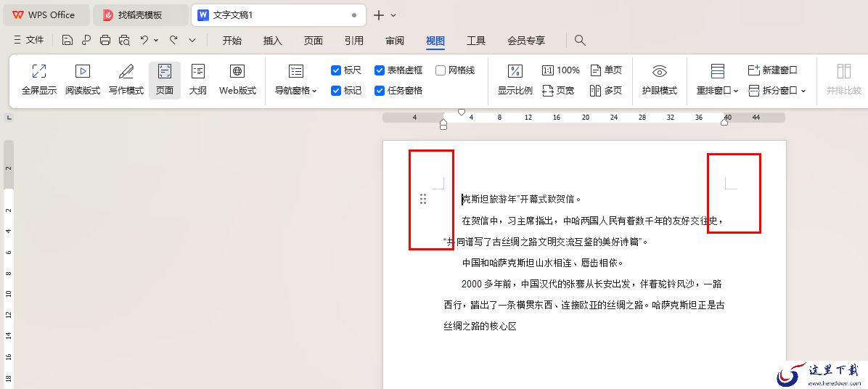Open the File (文件) menu
Viewport: 868px width, 389px height.
coord(28,40)
